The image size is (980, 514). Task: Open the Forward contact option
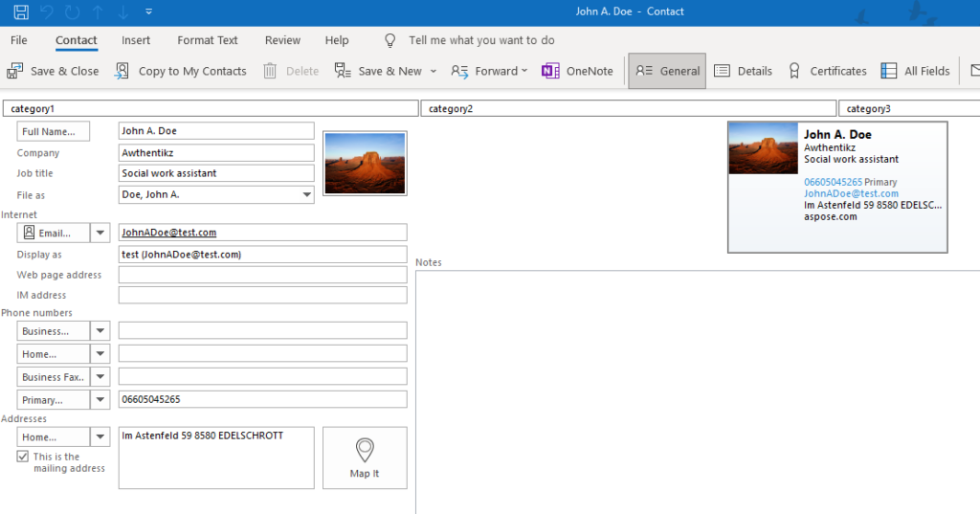(488, 71)
